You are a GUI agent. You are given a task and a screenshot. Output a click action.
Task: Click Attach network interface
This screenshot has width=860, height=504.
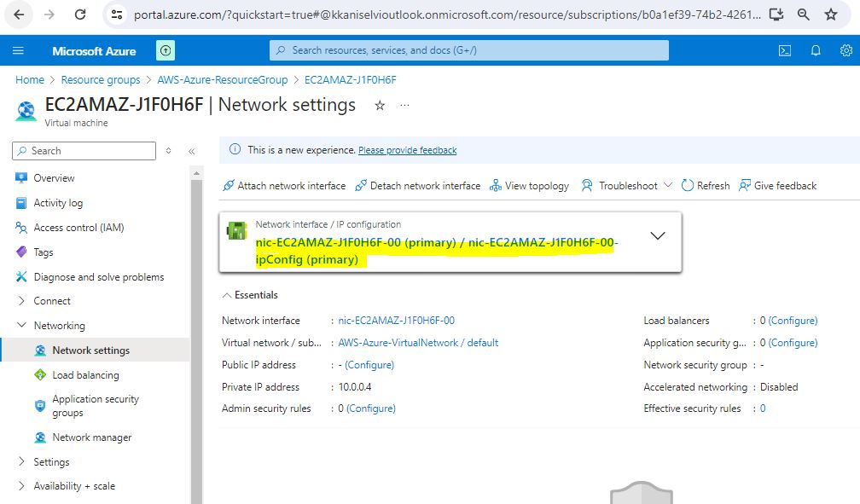[284, 186]
